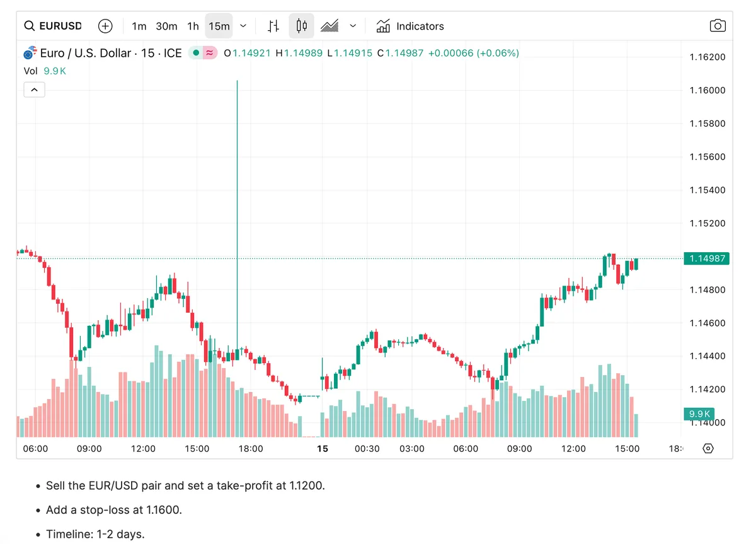Open symbol search with the magnifier icon
756x544 pixels.
[29, 26]
